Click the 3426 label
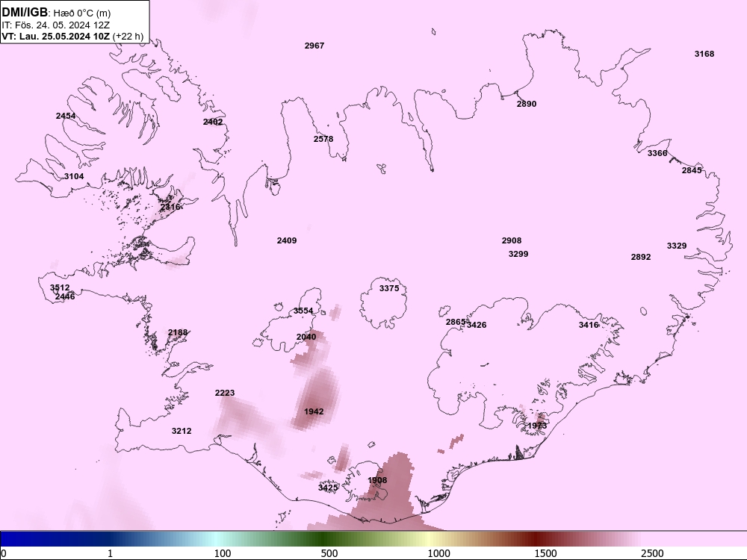The width and height of the screenshot is (747, 560). click(477, 325)
